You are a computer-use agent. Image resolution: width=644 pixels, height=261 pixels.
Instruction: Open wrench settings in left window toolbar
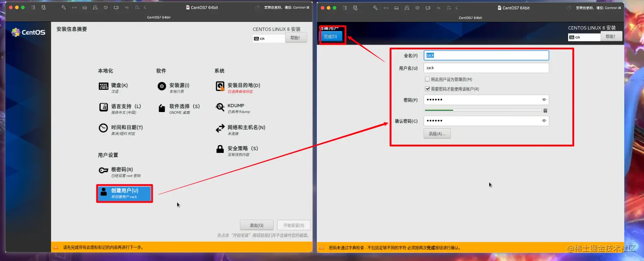click(x=63, y=8)
